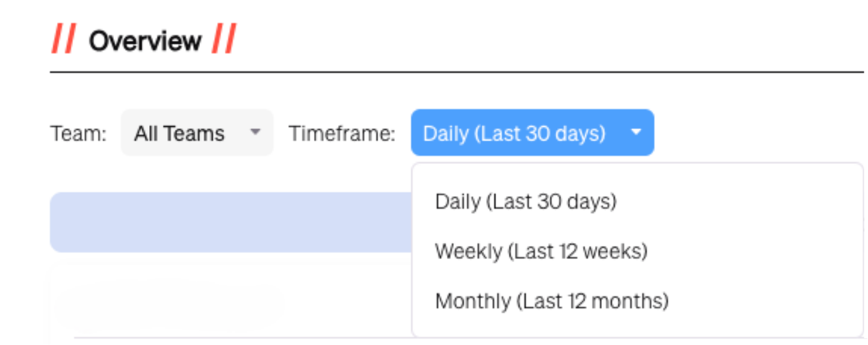Viewport: 868px width, 345px height.
Task: Click the Timeframe: label
Action: click(x=342, y=134)
